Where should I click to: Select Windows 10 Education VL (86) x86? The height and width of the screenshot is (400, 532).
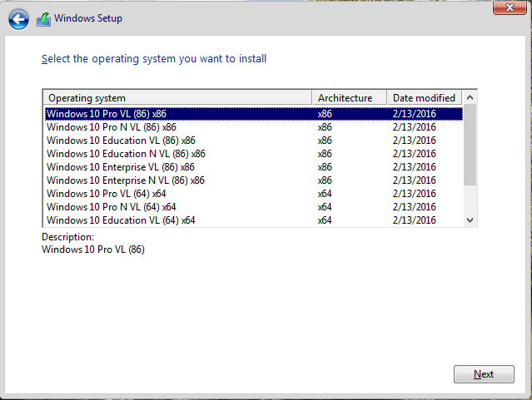pos(253,141)
